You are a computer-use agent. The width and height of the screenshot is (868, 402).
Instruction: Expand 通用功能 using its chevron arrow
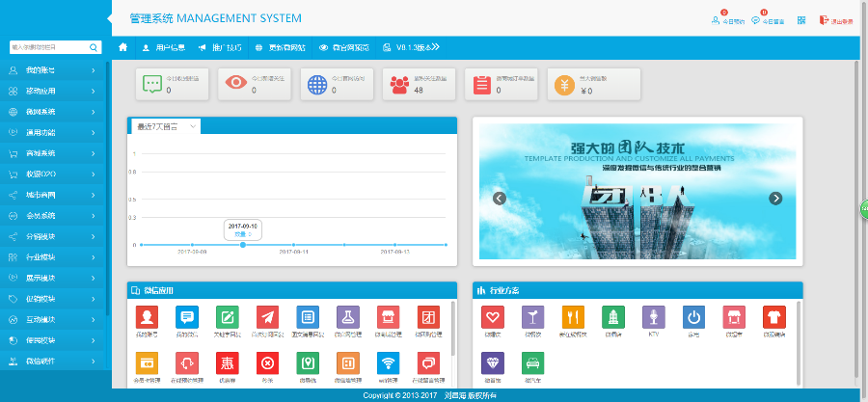pyautogui.click(x=94, y=133)
